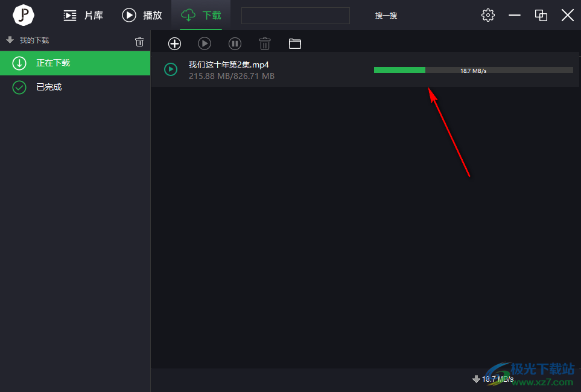The height and width of the screenshot is (392, 581).
Task: Click the 215.88 MB/826.71 MB size text
Action: tap(232, 76)
